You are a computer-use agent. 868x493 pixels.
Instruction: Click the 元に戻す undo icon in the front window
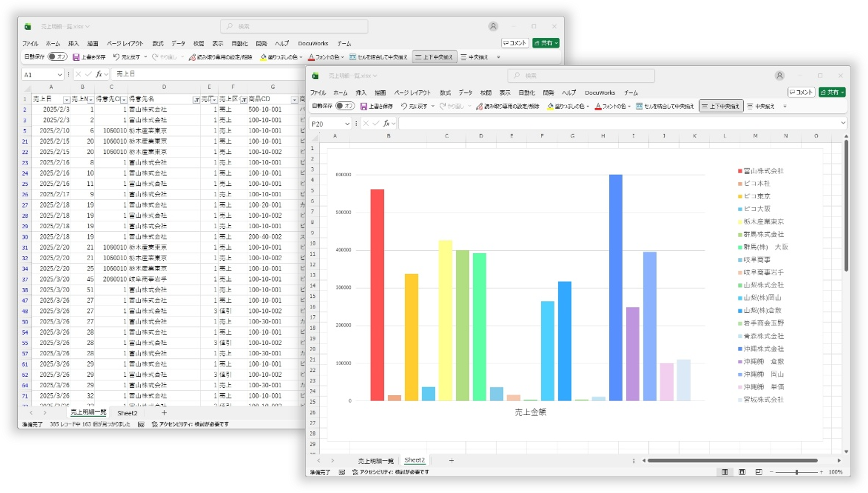point(404,106)
